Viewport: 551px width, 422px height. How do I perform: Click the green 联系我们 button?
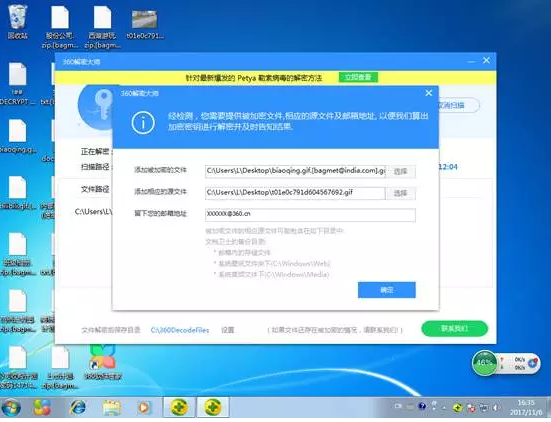pos(454,329)
